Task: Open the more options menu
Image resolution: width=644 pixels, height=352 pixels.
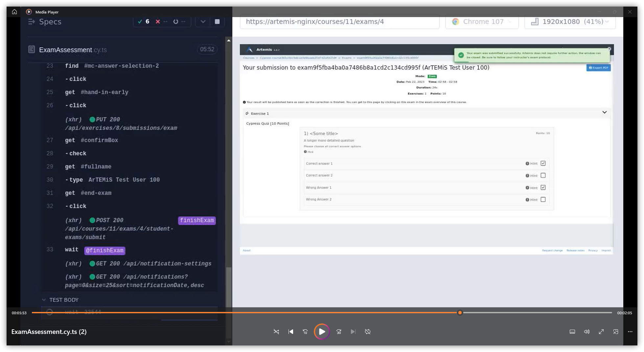Action: (x=630, y=332)
